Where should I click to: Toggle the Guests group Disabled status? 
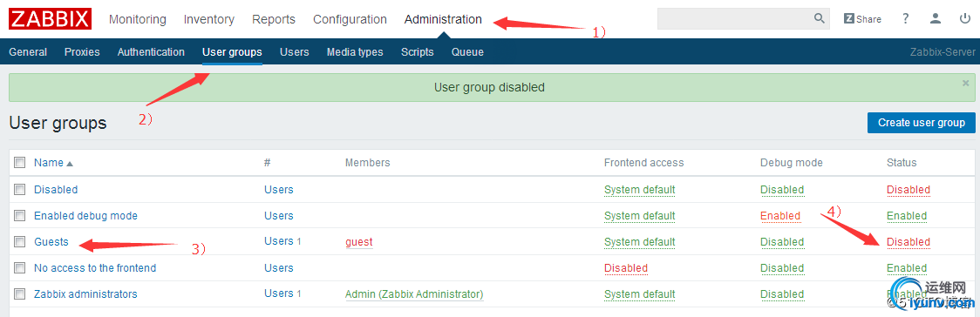pos(909,241)
